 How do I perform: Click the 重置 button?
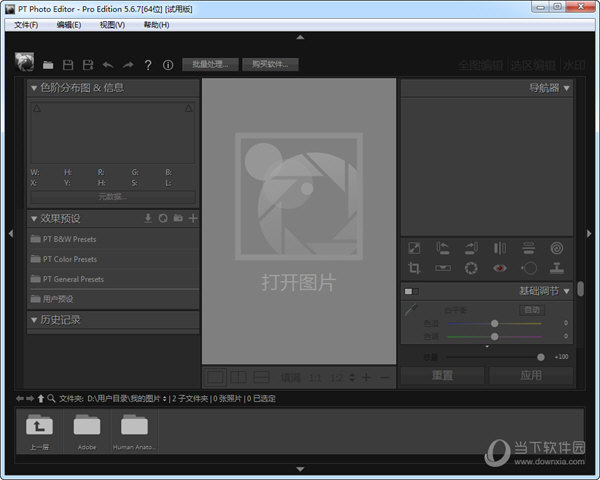[442, 375]
